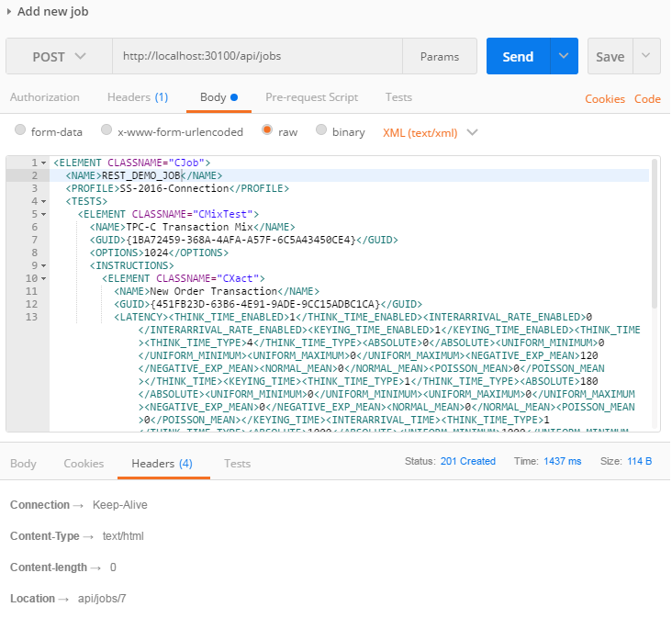Click the New Order Transaction text
Viewport: 672px width, 618px height.
[213, 291]
